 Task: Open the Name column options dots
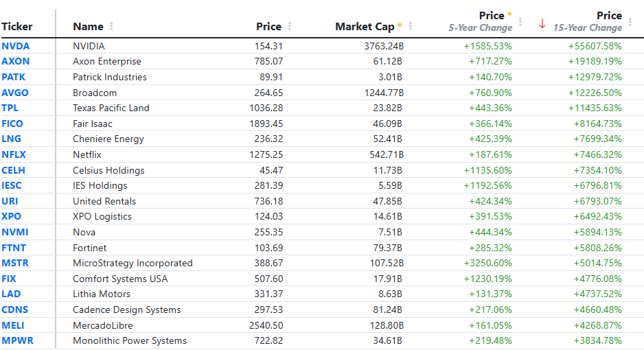pos(111,26)
